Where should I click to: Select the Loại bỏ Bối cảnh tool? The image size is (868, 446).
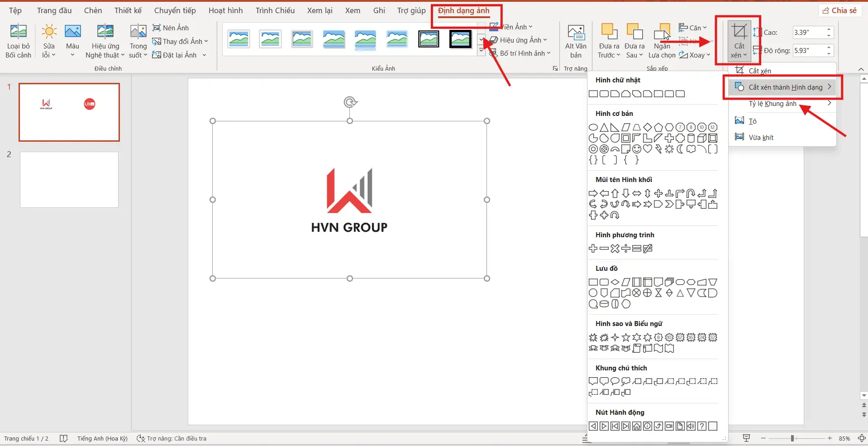[x=18, y=41]
